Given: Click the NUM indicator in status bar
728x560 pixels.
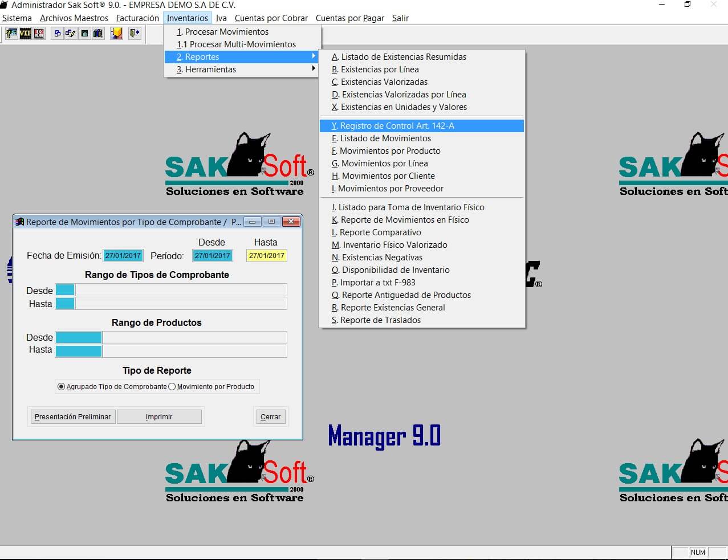Looking at the screenshot, I should (x=698, y=553).
